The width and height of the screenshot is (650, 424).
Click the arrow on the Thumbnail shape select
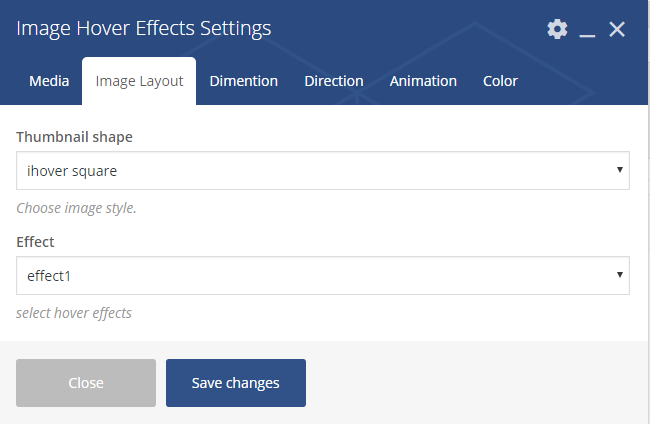[620, 170]
